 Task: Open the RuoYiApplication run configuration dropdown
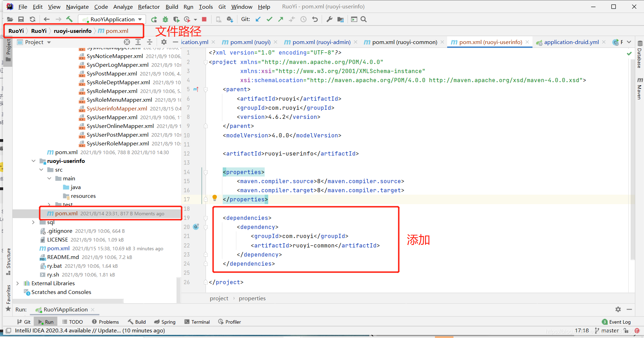tap(113, 19)
